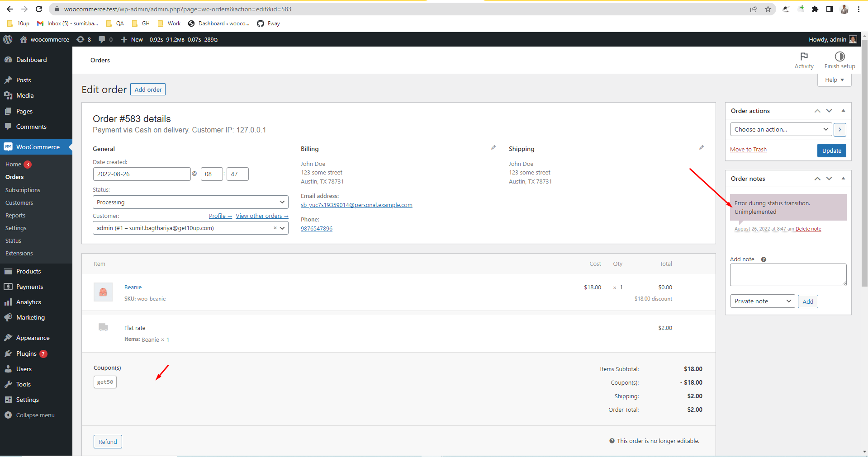The image size is (868, 457).
Task: Collapse the Order notes panel
Action: pyautogui.click(x=843, y=178)
